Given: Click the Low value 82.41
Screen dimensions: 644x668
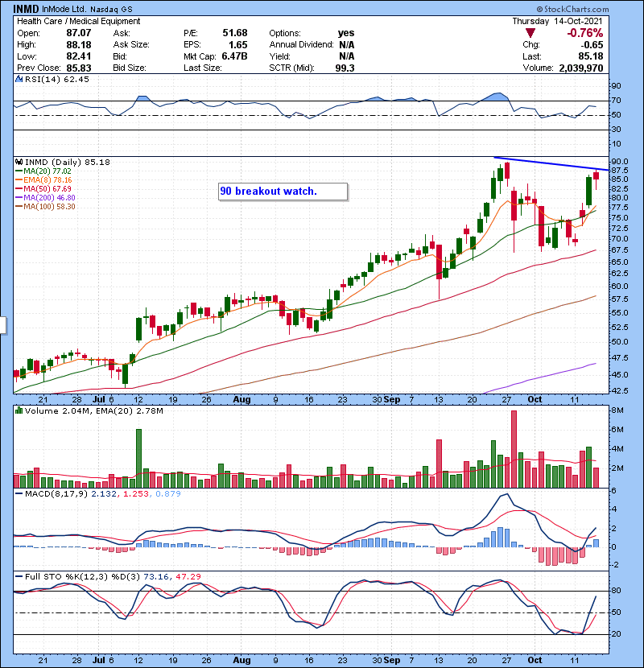Looking at the screenshot, I should point(78,56).
